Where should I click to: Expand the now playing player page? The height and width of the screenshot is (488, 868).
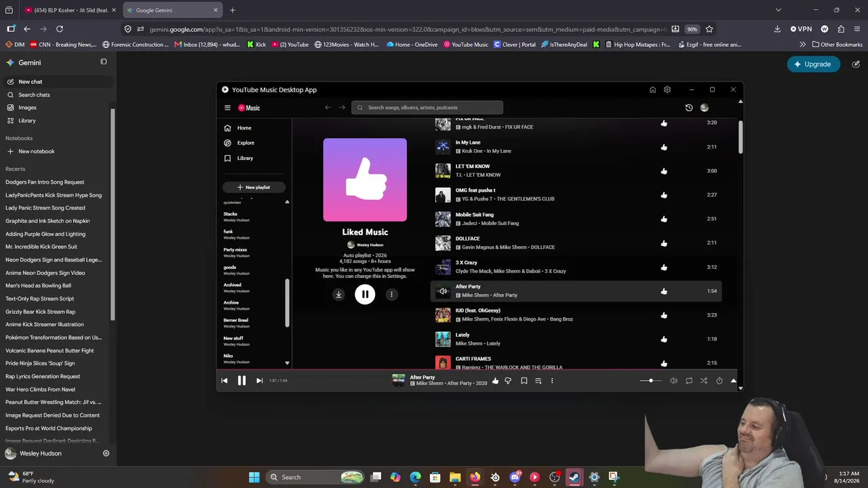coord(733,381)
